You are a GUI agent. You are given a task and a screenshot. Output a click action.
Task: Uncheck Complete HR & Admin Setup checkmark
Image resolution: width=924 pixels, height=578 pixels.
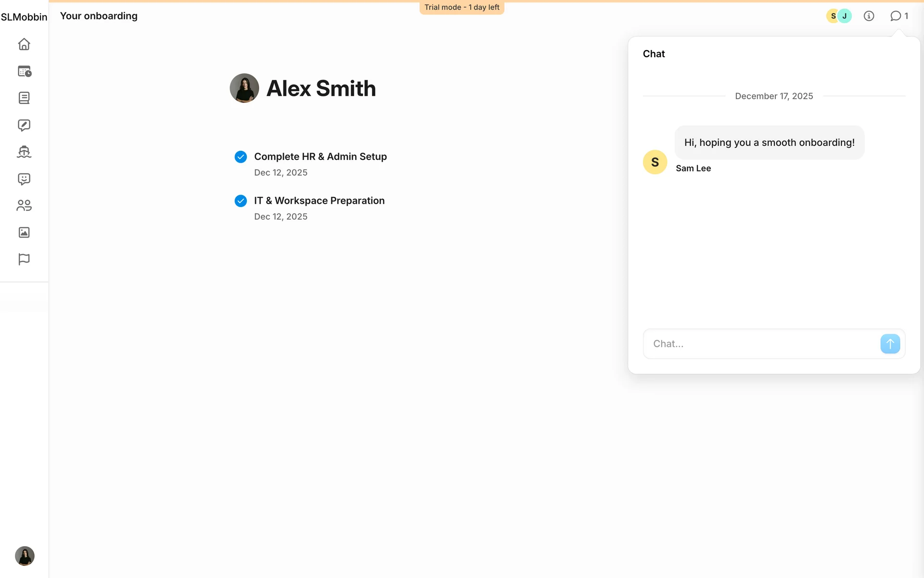(241, 157)
